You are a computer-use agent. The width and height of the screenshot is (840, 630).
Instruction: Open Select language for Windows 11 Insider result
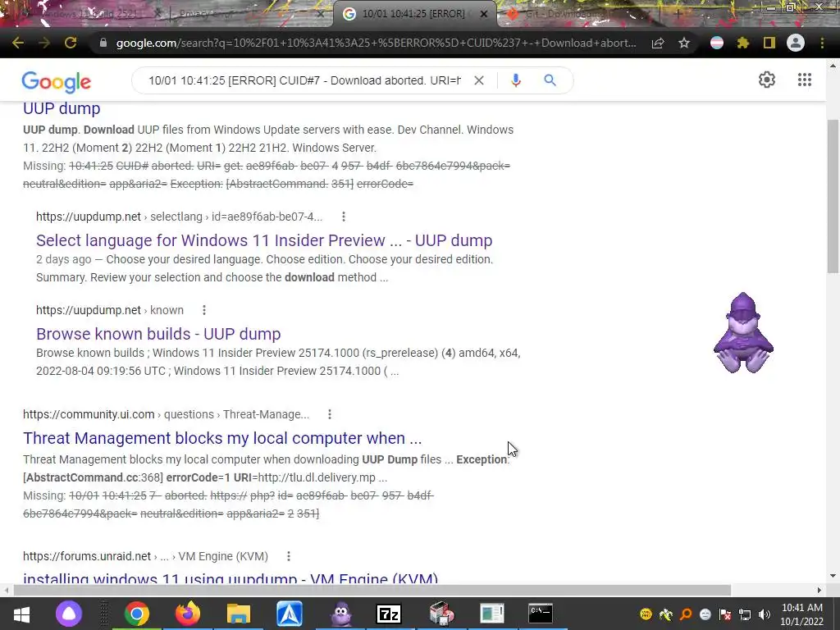264,240
